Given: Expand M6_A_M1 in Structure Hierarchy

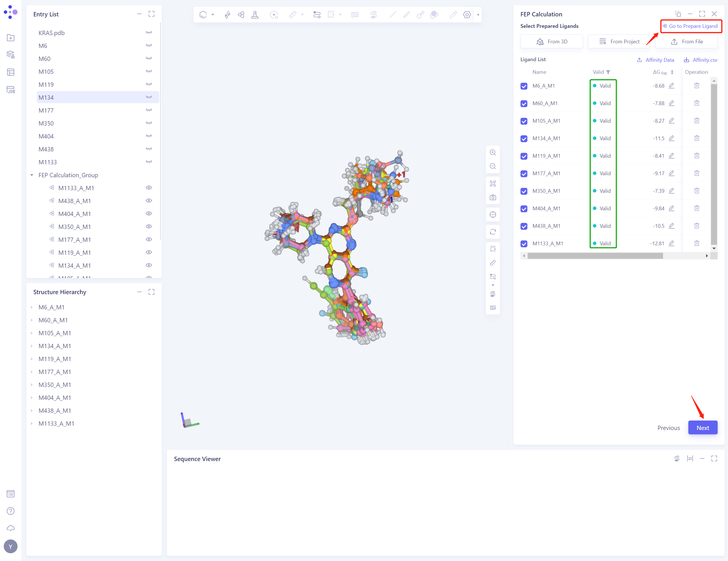Looking at the screenshot, I should (x=32, y=307).
